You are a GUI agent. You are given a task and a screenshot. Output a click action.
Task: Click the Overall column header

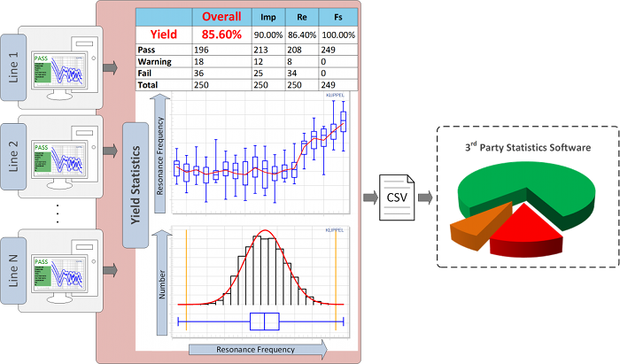pos(223,16)
